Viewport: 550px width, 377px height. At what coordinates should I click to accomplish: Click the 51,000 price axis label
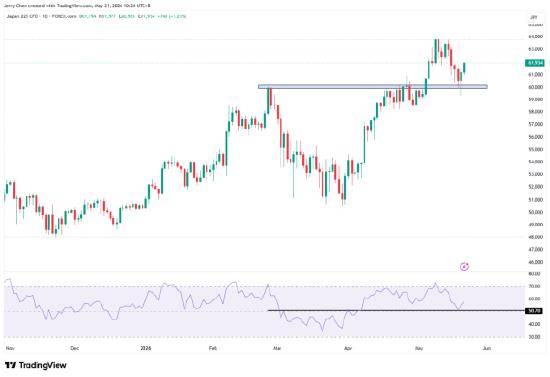535,200
